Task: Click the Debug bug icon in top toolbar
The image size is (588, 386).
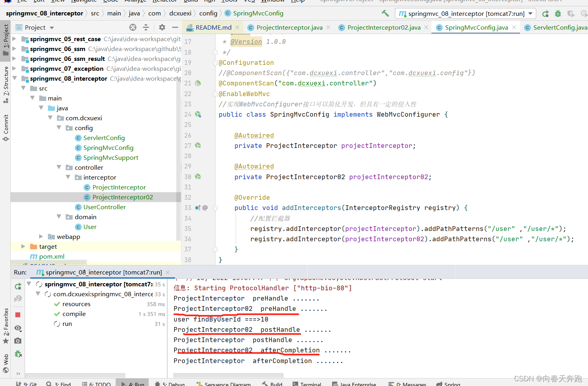Action: (x=558, y=14)
